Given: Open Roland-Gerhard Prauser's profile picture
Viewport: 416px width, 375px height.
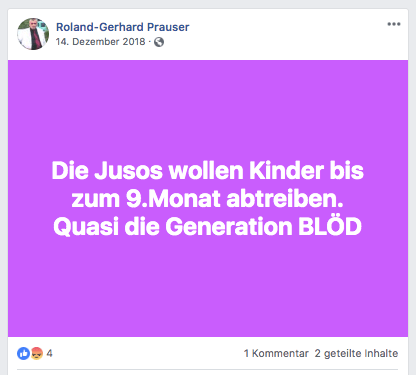Looking at the screenshot, I should pyautogui.click(x=33, y=34).
